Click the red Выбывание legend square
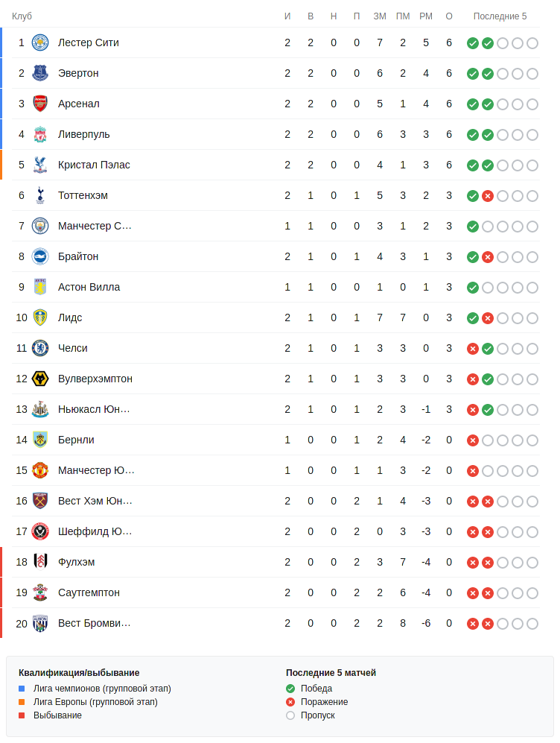The image size is (560, 743). tap(22, 715)
